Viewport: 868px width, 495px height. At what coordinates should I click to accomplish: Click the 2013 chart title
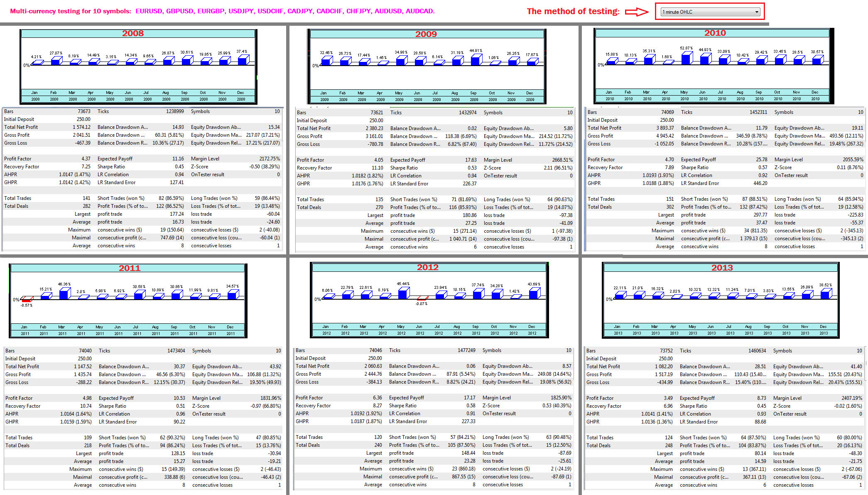722,268
